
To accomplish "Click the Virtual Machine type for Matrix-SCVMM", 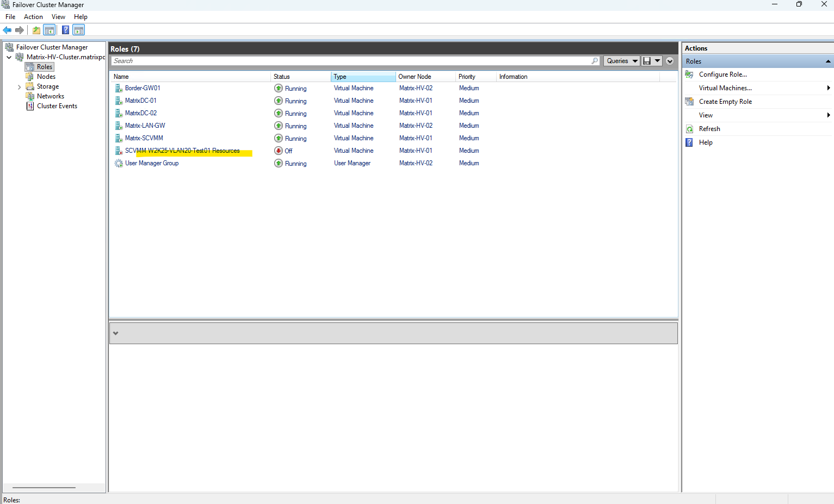I will click(354, 138).
